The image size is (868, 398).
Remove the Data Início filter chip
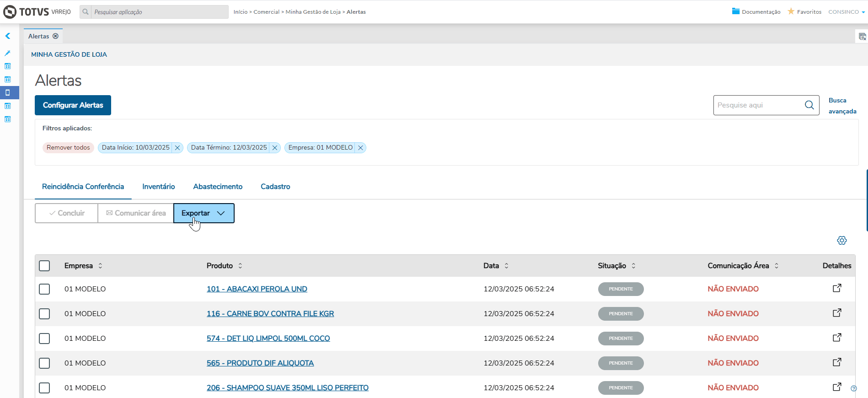(x=177, y=148)
